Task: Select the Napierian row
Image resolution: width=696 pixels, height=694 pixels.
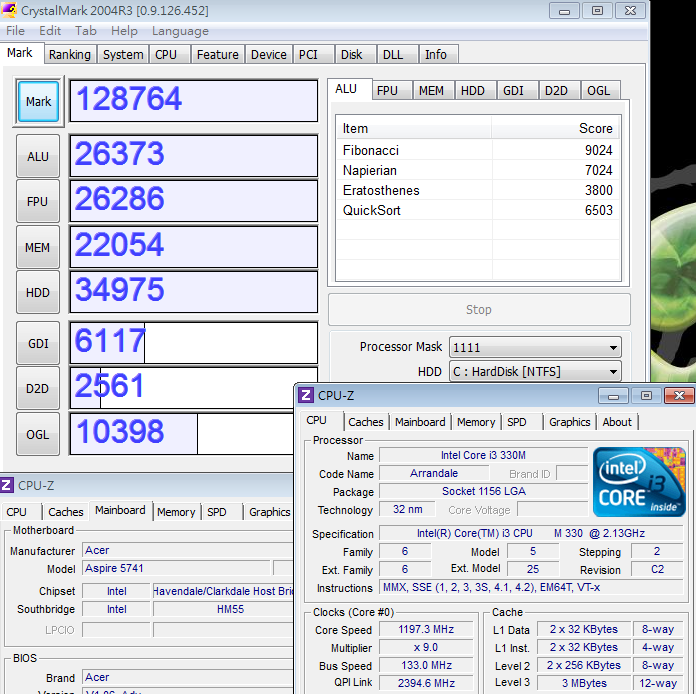Action: pyautogui.click(x=478, y=171)
